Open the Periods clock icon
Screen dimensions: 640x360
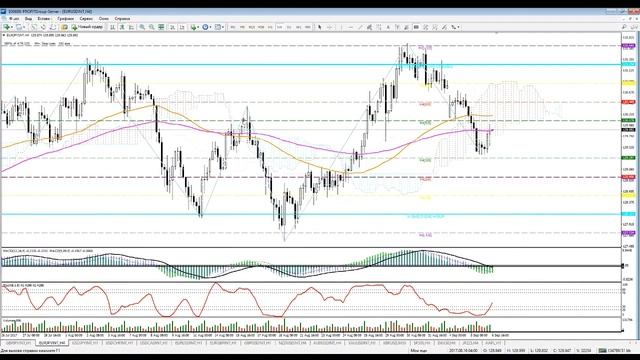click(x=205, y=27)
